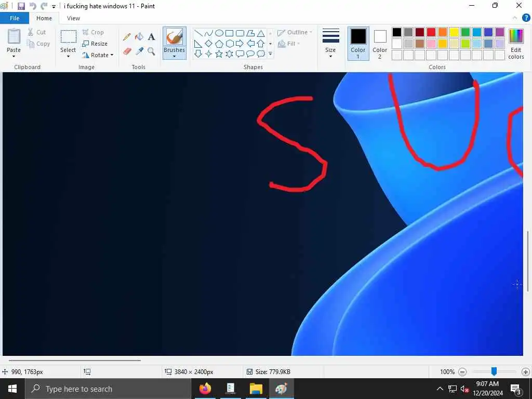This screenshot has height=399, width=532.
Task: Select the Color 1 swatch button
Action: tap(358, 44)
